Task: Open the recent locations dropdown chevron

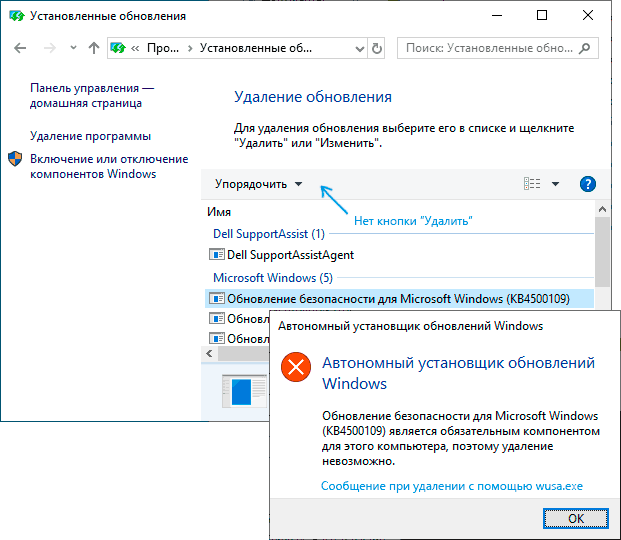Action: pos(73,48)
